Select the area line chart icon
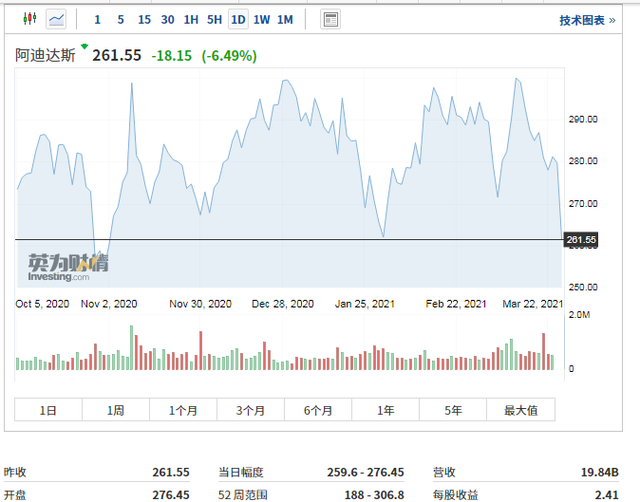This screenshot has height=502, width=640. click(x=56, y=19)
